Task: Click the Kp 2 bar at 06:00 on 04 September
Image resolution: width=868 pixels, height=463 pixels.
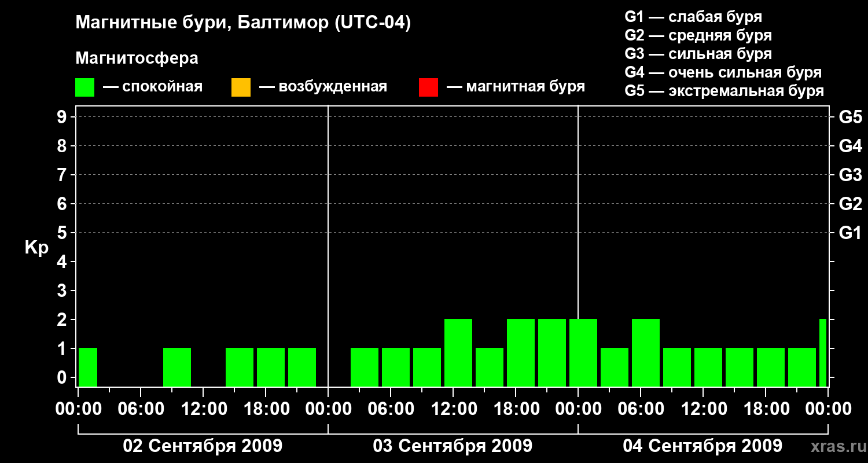Action: click(646, 352)
